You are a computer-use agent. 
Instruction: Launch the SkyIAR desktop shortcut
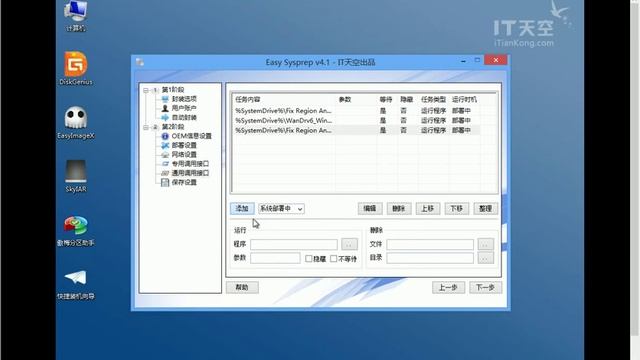(76, 176)
